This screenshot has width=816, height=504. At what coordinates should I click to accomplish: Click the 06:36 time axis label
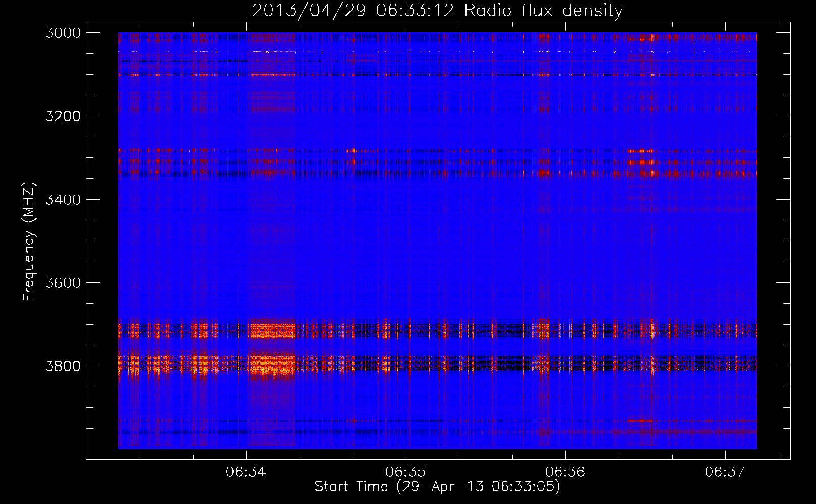(565, 472)
